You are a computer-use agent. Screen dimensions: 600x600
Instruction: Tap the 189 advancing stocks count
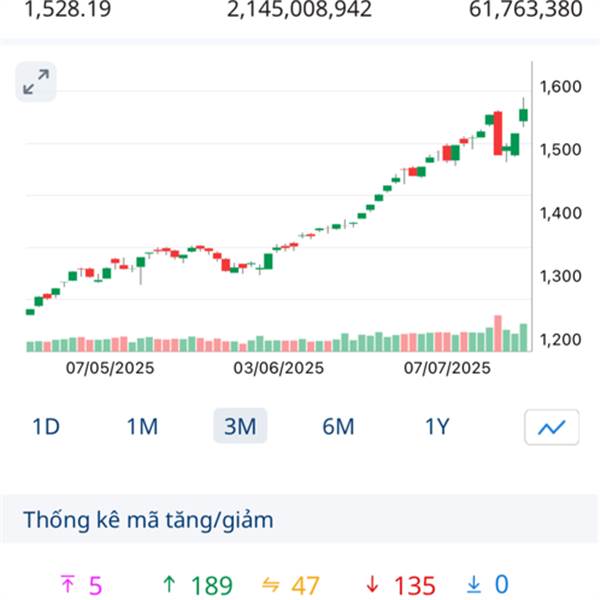(x=210, y=585)
